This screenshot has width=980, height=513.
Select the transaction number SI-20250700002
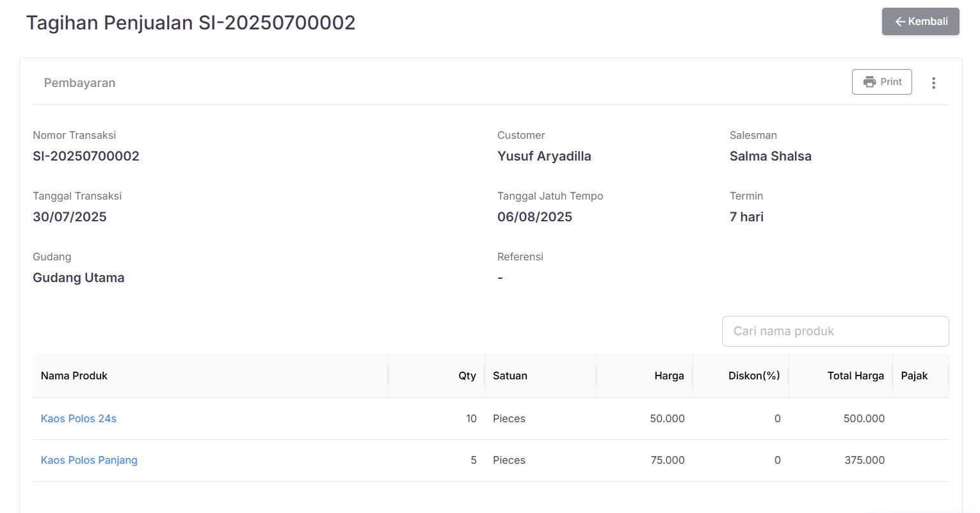click(x=86, y=155)
